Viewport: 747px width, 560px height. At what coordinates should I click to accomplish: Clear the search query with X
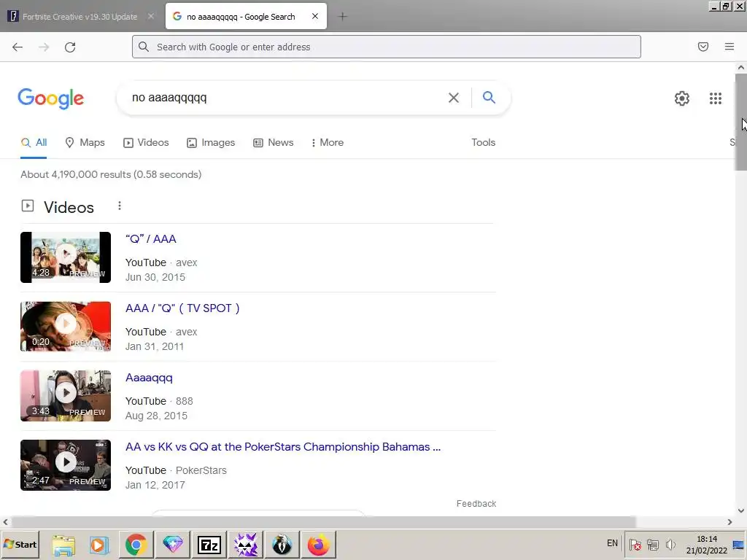pyautogui.click(x=454, y=98)
